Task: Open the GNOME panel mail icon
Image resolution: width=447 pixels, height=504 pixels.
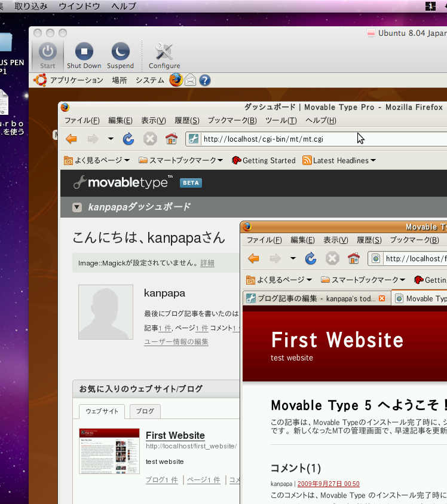Action: (x=191, y=80)
